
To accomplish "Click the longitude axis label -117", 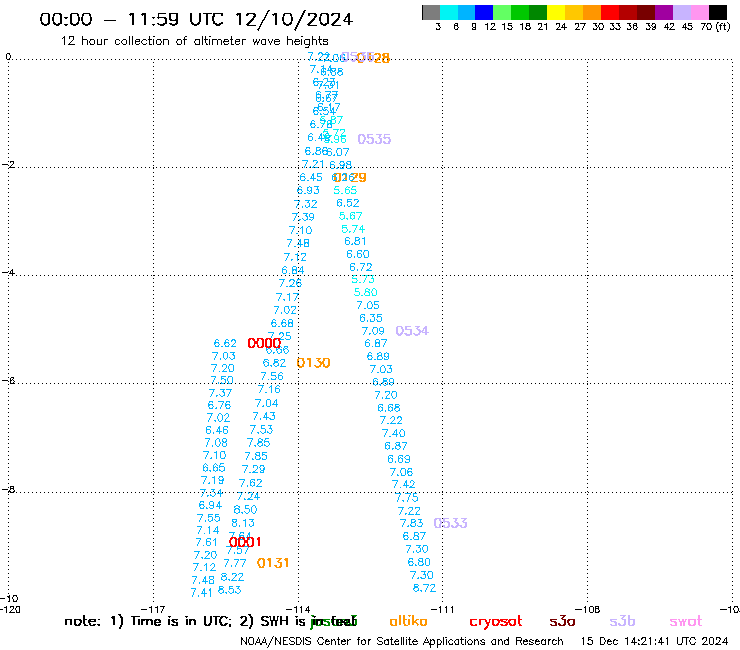I will pyautogui.click(x=153, y=609).
